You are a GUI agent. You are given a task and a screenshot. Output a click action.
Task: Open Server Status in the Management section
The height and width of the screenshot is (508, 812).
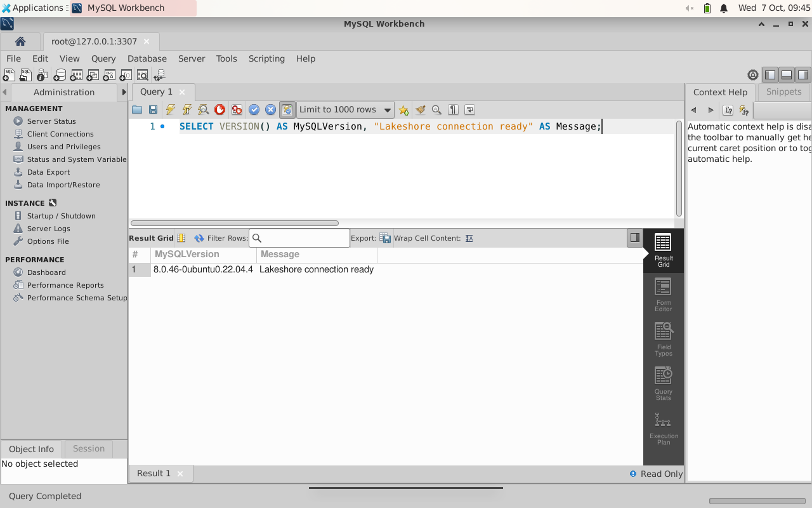pyautogui.click(x=51, y=121)
